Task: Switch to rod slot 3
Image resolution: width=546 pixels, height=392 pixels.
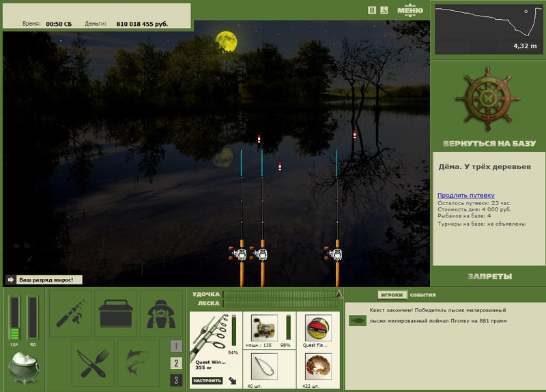Action: 176,380
